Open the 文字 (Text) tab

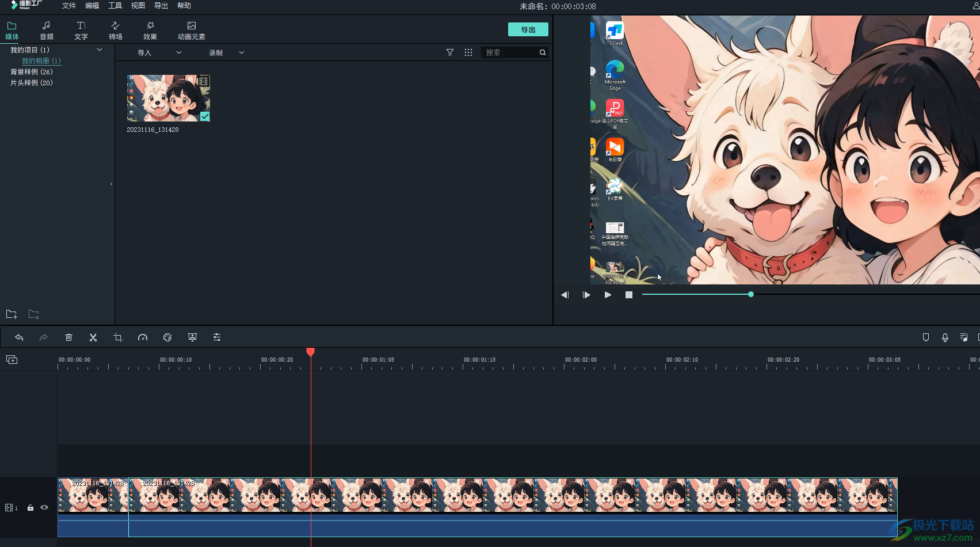(x=81, y=31)
